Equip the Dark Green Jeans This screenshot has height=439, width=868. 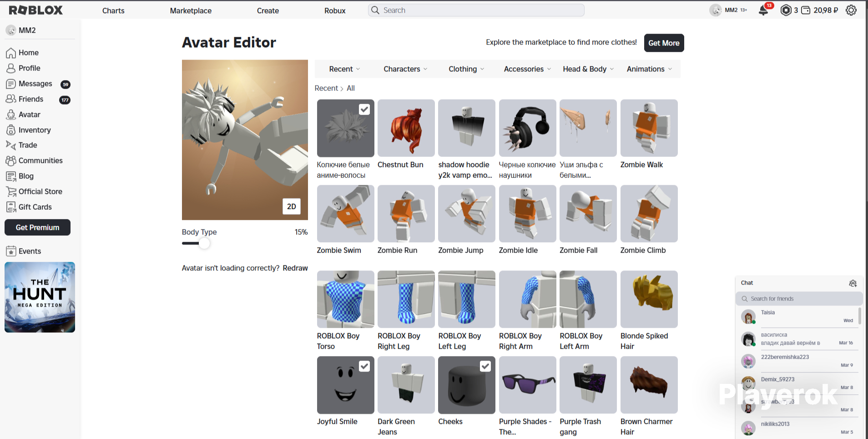[x=406, y=385]
